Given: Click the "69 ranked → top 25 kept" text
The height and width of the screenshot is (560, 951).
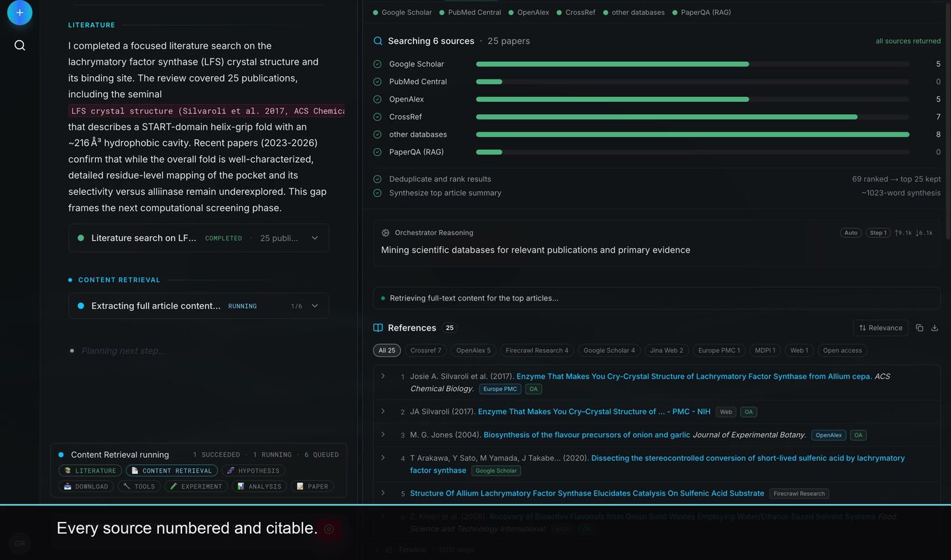Looking at the screenshot, I should point(897,179).
